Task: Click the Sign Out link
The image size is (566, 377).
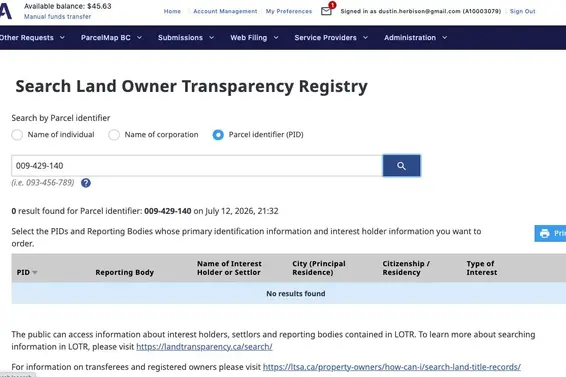Action: pos(522,12)
